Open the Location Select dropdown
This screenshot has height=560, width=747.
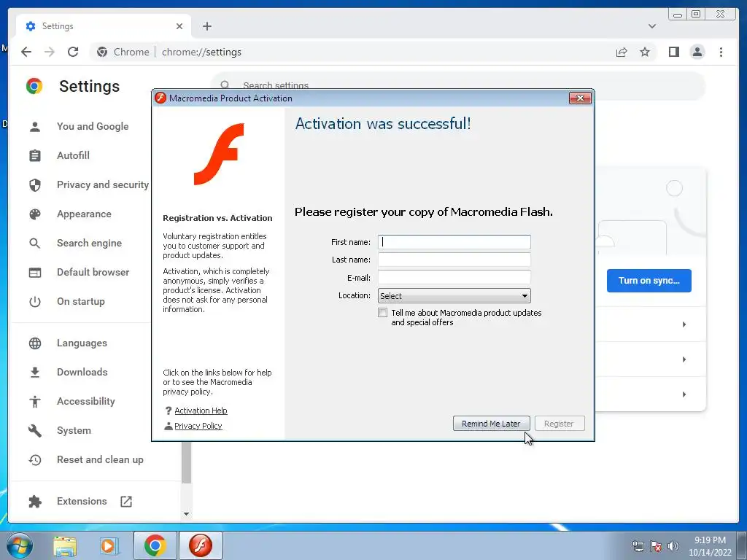454,296
